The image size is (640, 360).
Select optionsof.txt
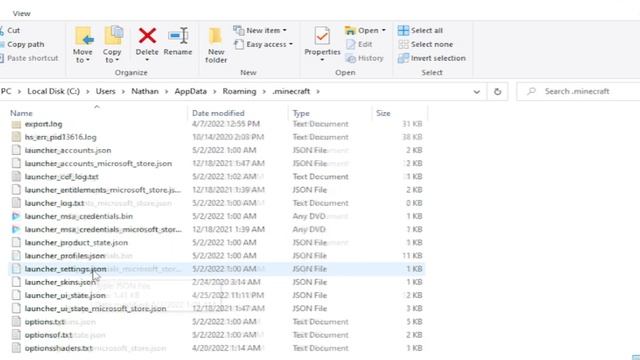coord(48,335)
